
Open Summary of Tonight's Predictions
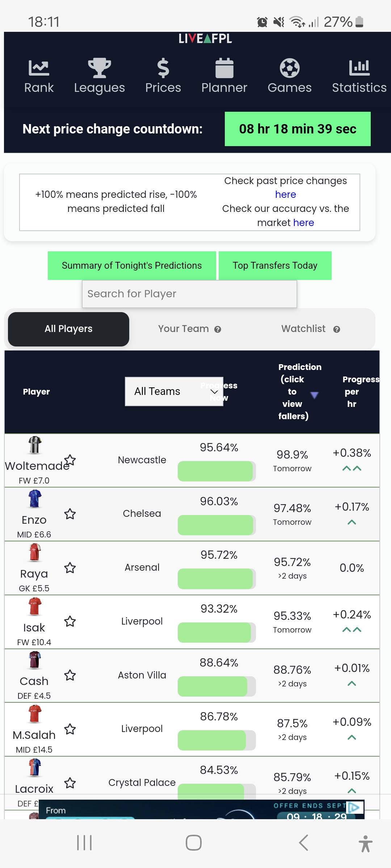132,265
